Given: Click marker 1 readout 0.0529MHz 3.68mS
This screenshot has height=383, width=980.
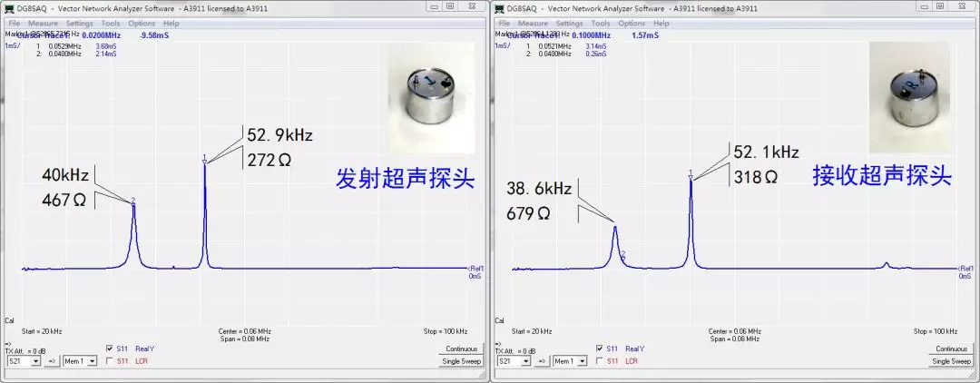Looking at the screenshot, I should coord(76,46).
